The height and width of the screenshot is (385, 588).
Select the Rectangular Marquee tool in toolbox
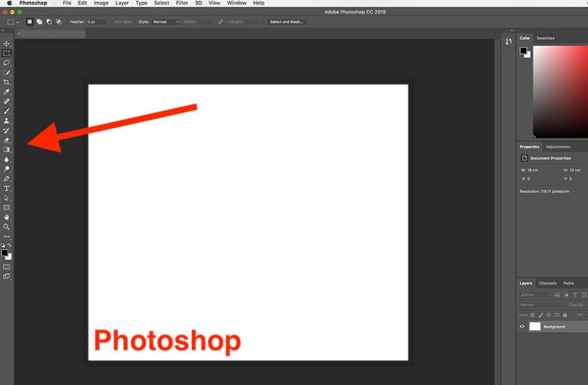pyautogui.click(x=7, y=53)
